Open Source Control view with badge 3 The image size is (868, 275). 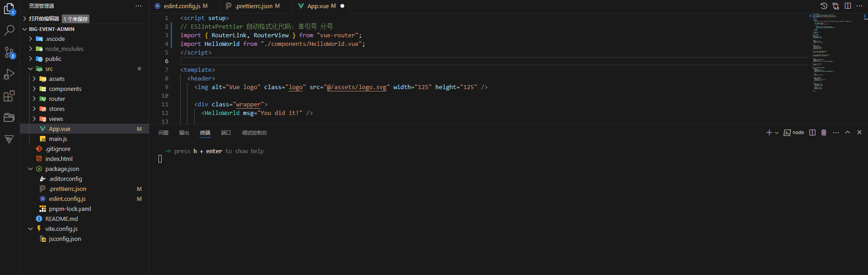(x=9, y=52)
